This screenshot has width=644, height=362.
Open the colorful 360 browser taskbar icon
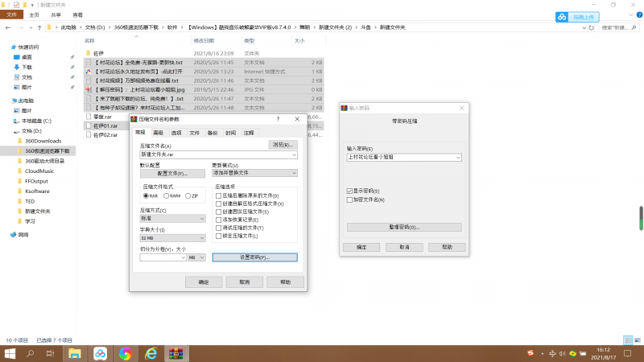click(125, 352)
